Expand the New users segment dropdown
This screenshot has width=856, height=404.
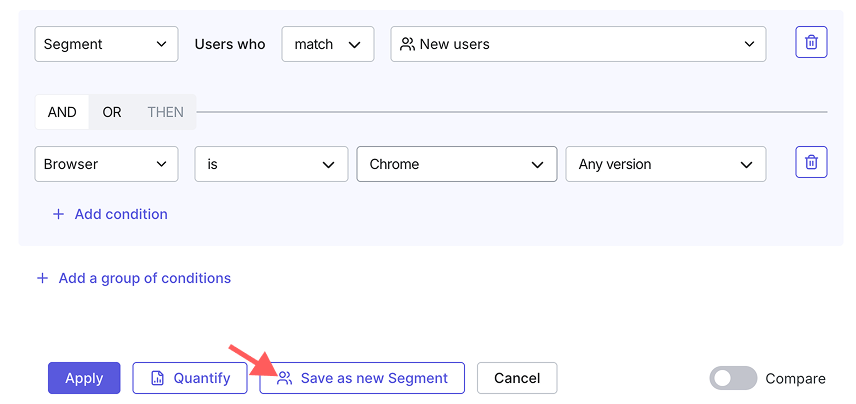tap(578, 44)
